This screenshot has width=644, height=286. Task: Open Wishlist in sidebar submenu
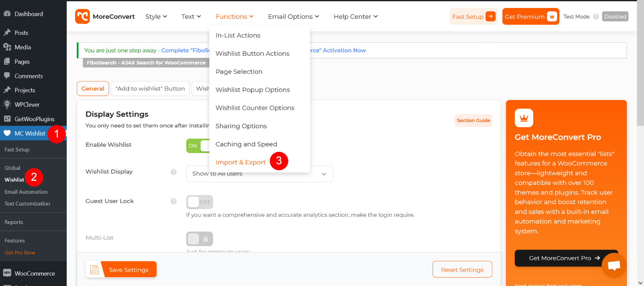click(14, 179)
